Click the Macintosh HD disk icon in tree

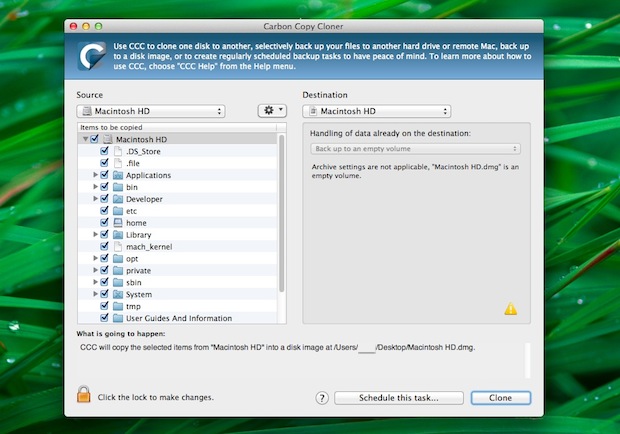pyautogui.click(x=108, y=139)
